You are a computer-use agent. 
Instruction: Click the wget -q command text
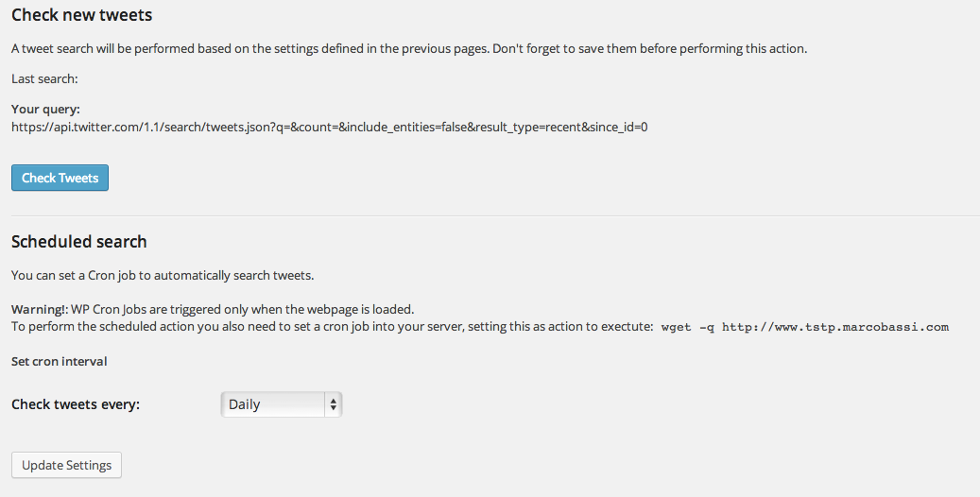coord(687,327)
